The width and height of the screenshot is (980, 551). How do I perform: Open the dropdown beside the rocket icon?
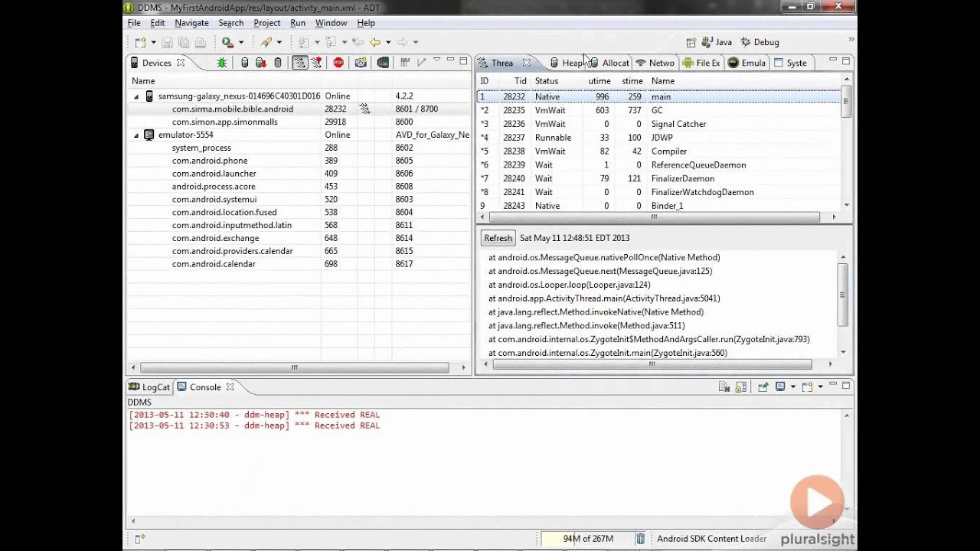279,43
